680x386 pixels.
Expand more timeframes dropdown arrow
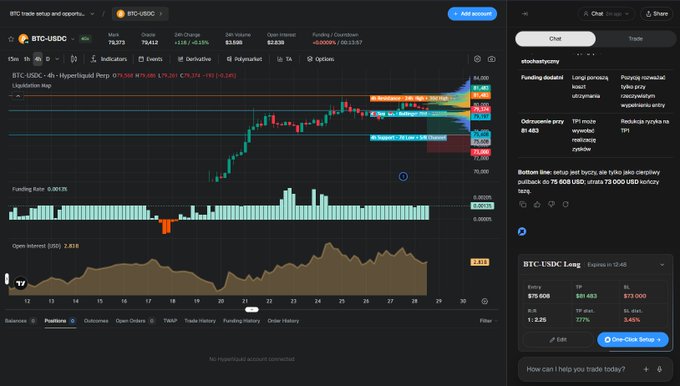(57, 59)
